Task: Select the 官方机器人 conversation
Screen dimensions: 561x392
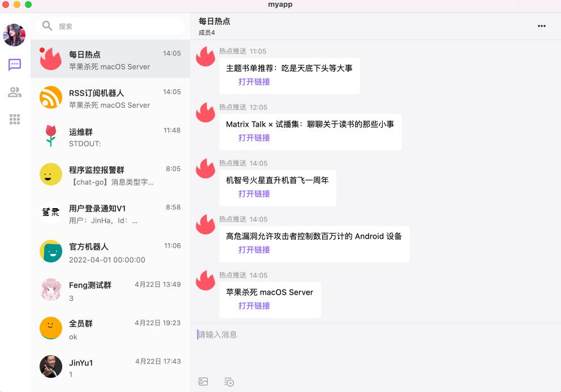Action: pyautogui.click(x=110, y=251)
